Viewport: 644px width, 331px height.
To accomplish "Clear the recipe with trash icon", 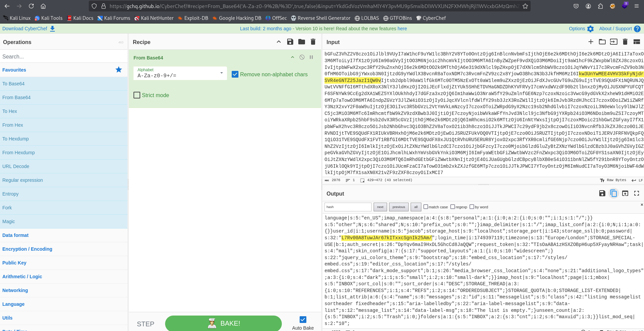I will point(313,42).
